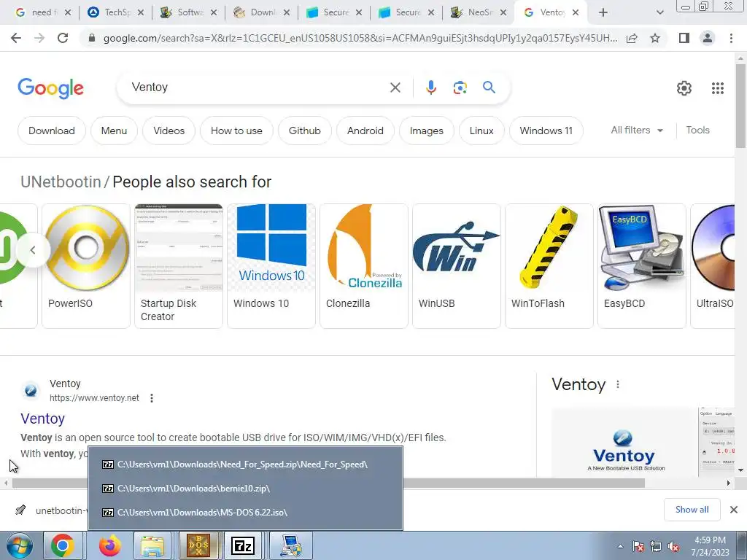Viewport: 747px width, 560px height.
Task: Launch Firefox from the taskbar
Action: [x=110, y=545]
